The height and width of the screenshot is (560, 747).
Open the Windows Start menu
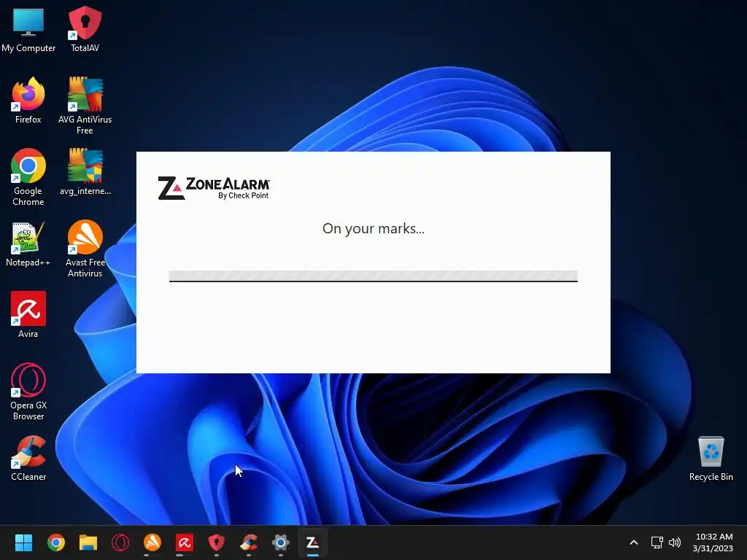(23, 542)
